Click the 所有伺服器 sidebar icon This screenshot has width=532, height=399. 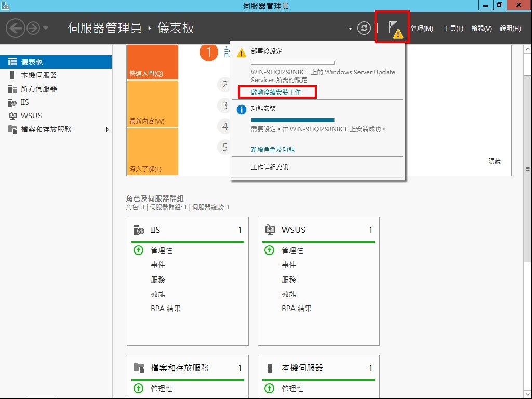point(12,89)
